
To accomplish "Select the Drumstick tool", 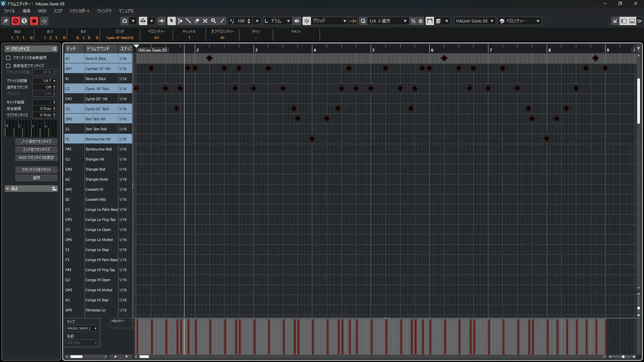I will click(188, 21).
